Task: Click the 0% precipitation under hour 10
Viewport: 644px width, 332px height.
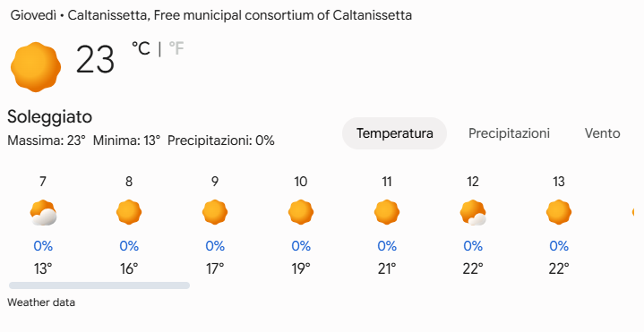Action: click(301, 246)
